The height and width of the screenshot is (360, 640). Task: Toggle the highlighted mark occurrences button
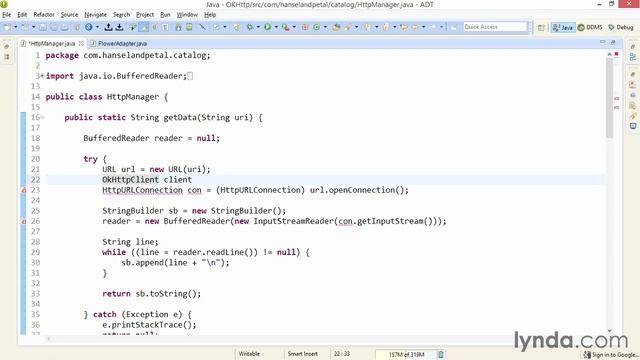pos(144,27)
